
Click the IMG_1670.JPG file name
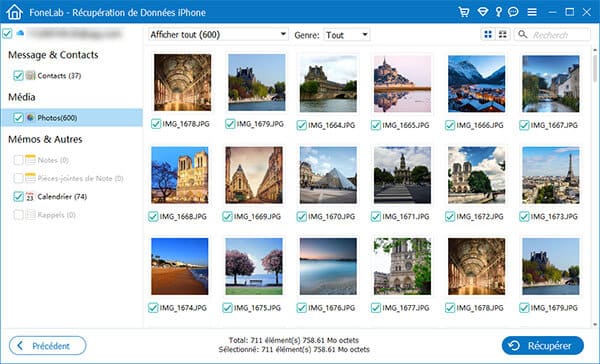tap(331, 217)
